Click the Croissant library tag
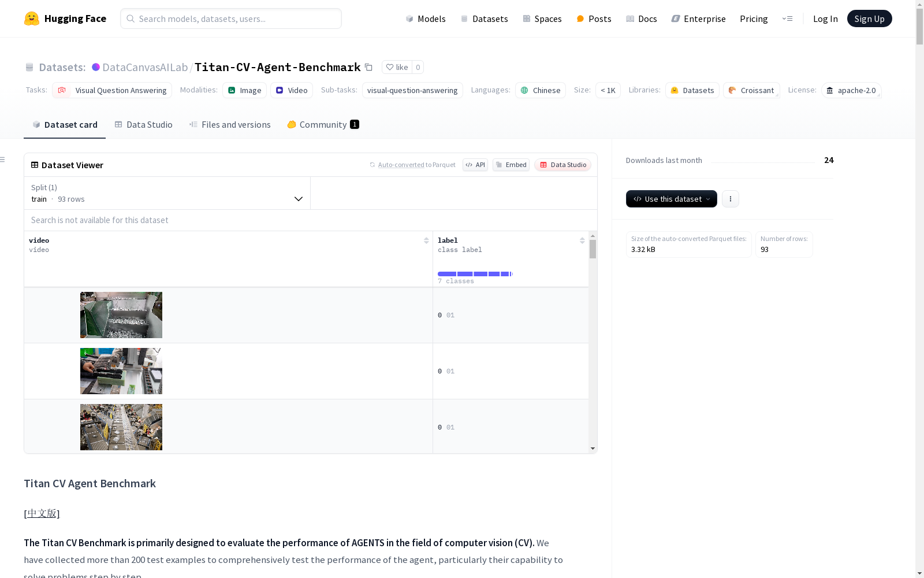Screen dimensions: 924x578 [751, 90]
